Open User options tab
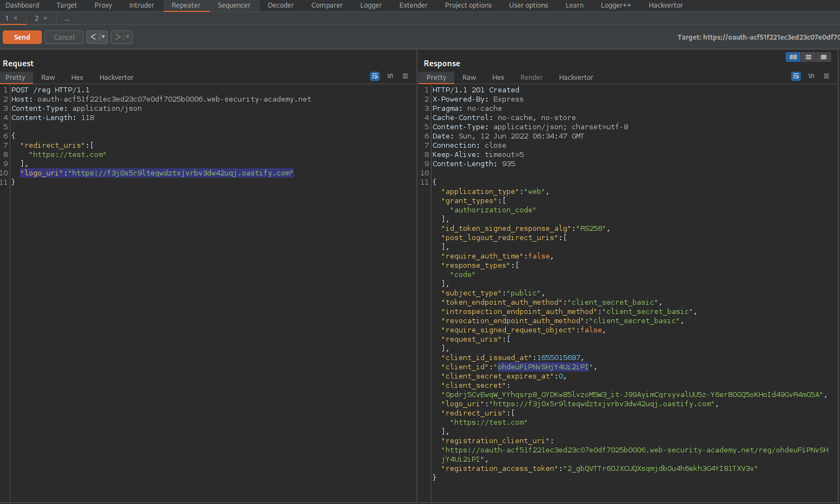Image resolution: width=840 pixels, height=504 pixels. 529,5
